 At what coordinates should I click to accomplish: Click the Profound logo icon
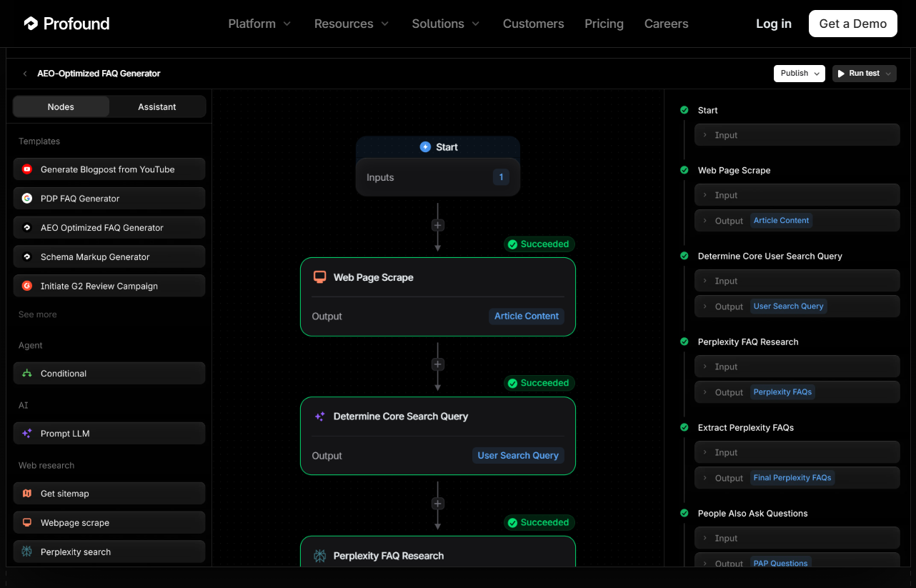pos(31,24)
